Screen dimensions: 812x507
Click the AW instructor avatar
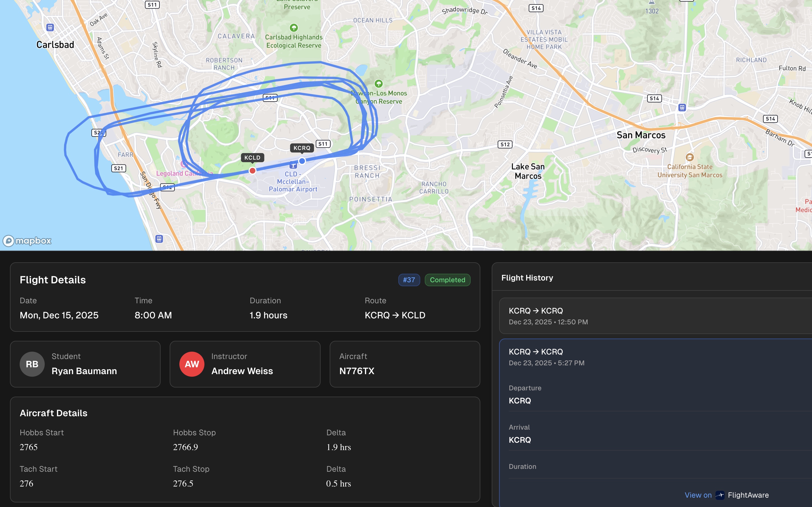point(192,364)
